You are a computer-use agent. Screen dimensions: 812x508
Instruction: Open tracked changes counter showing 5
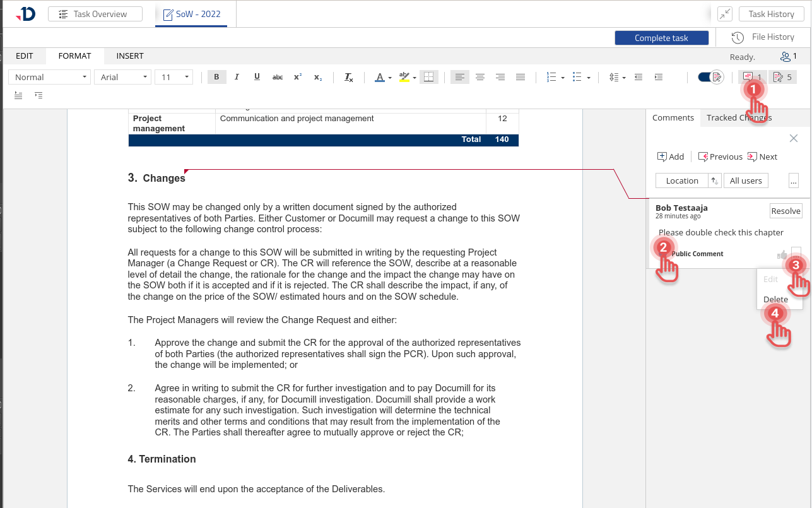coord(782,77)
